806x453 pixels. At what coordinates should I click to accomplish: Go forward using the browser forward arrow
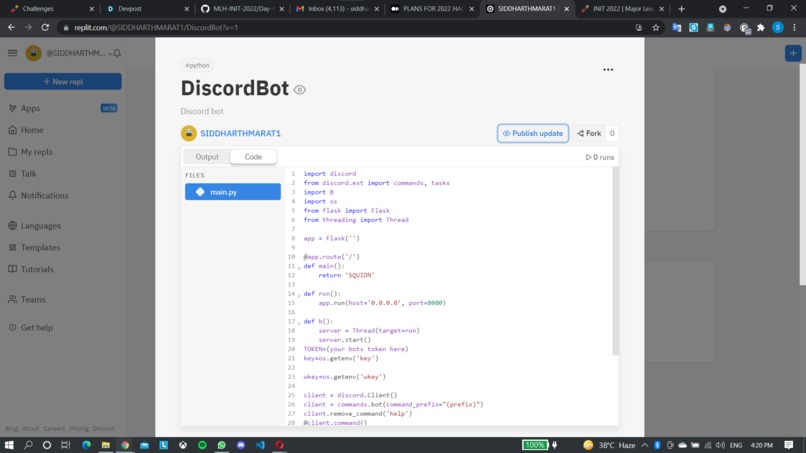tap(28, 27)
